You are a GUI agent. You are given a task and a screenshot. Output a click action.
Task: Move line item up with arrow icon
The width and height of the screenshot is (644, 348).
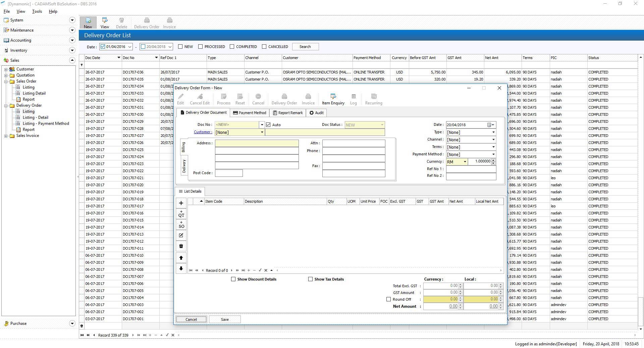tap(181, 258)
